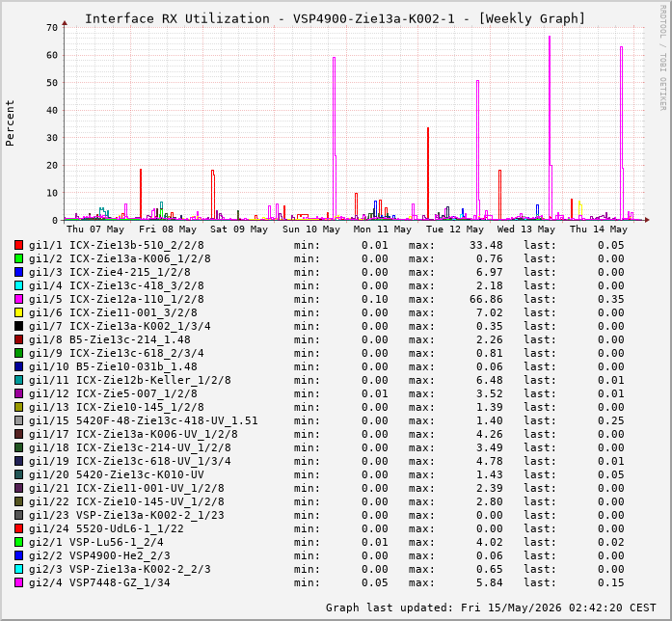Image resolution: width=672 pixels, height=621 pixels.
Task: Click the blue swatch for gi1/3 ICX-Zie4-215
Action: point(18,272)
